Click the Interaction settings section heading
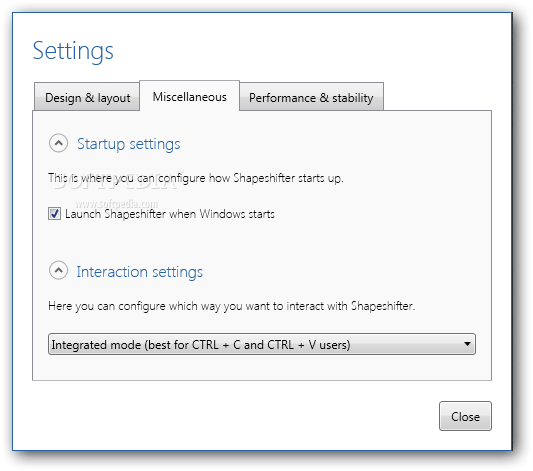Viewport: 533px width, 471px height. [139, 272]
